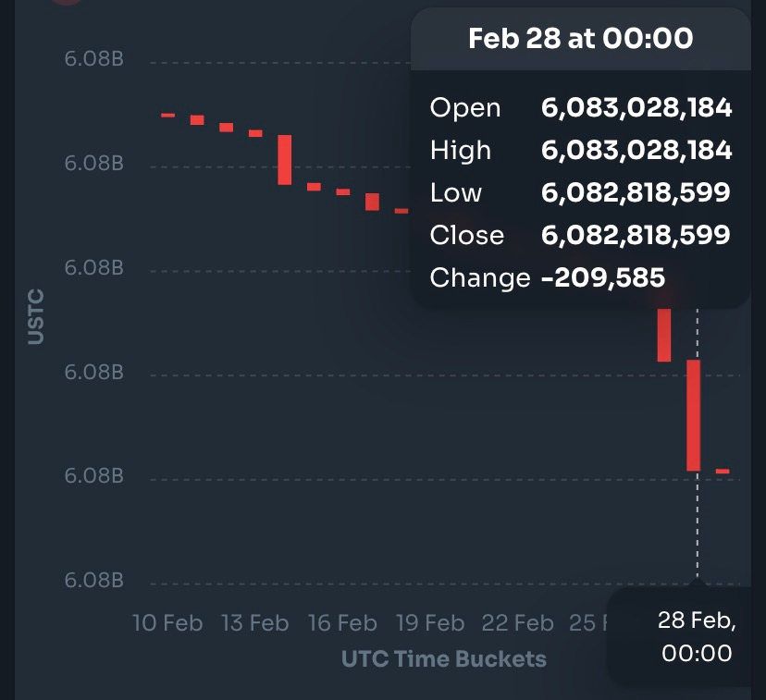Viewport: 766px width, 700px height.
Task: Click the small candle above the 16 Feb label
Action: (343, 191)
